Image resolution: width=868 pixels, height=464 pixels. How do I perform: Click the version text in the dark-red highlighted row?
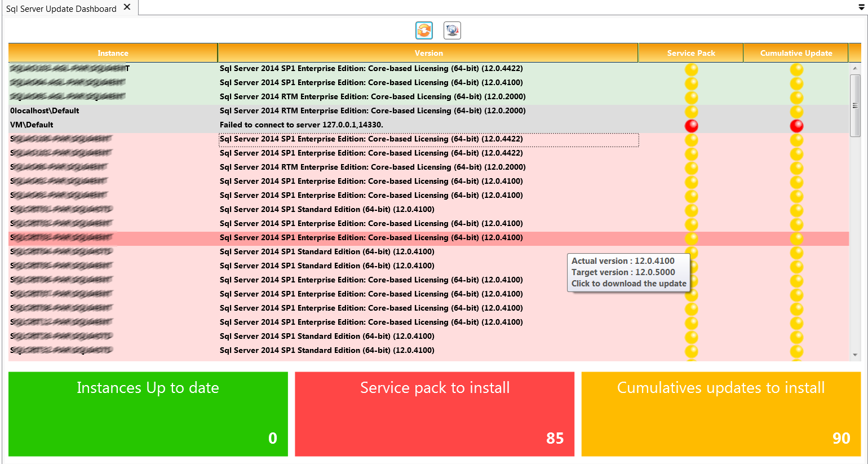click(x=371, y=237)
